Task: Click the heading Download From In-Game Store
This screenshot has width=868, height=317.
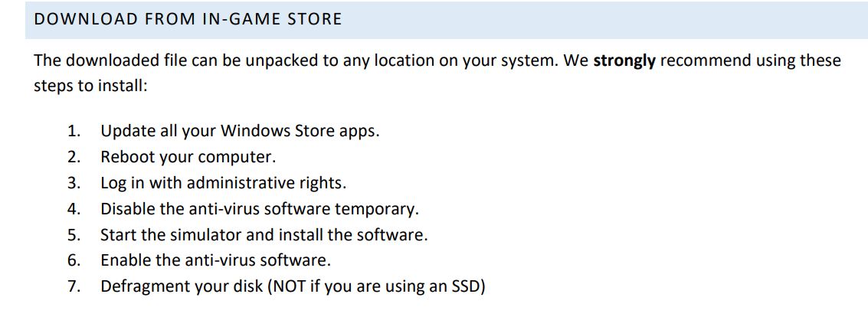Action: (x=188, y=19)
